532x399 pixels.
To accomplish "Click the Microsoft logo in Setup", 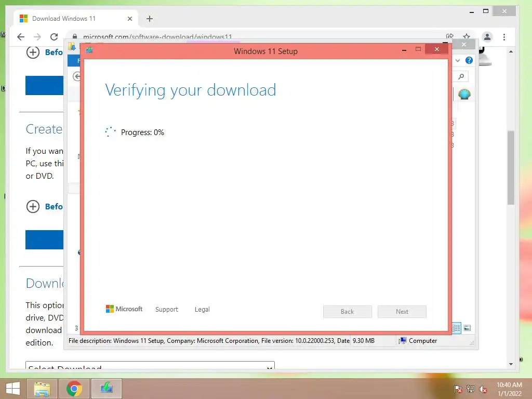I will click(124, 309).
